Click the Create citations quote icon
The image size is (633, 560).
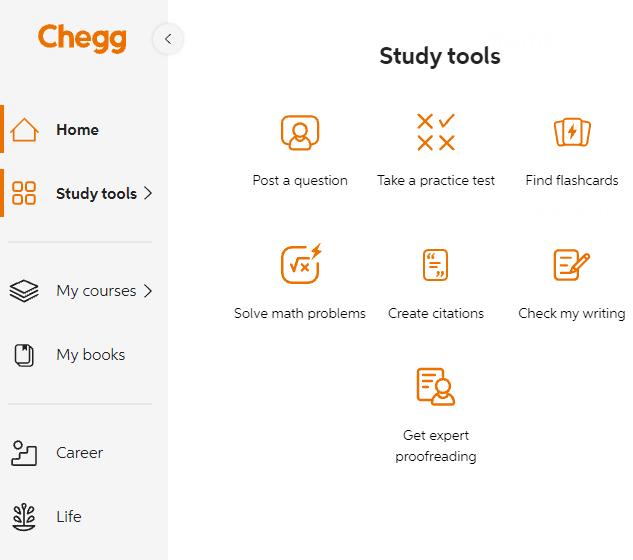[x=435, y=265]
